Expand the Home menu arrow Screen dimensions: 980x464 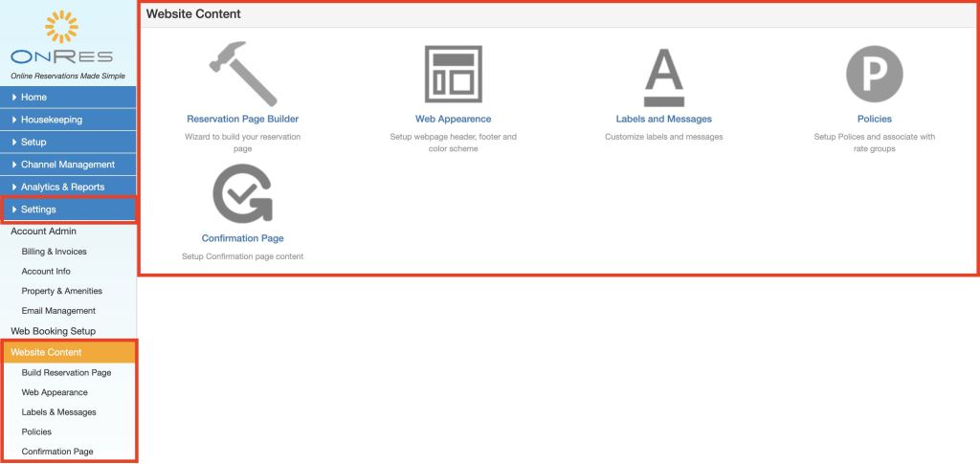(x=14, y=98)
